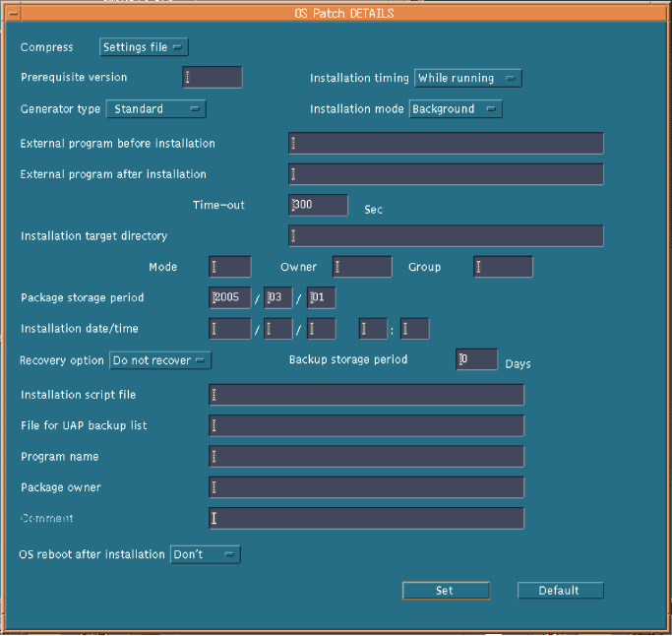Open the Generator type dropdown
The width and height of the screenshot is (672, 636).
[x=154, y=108]
